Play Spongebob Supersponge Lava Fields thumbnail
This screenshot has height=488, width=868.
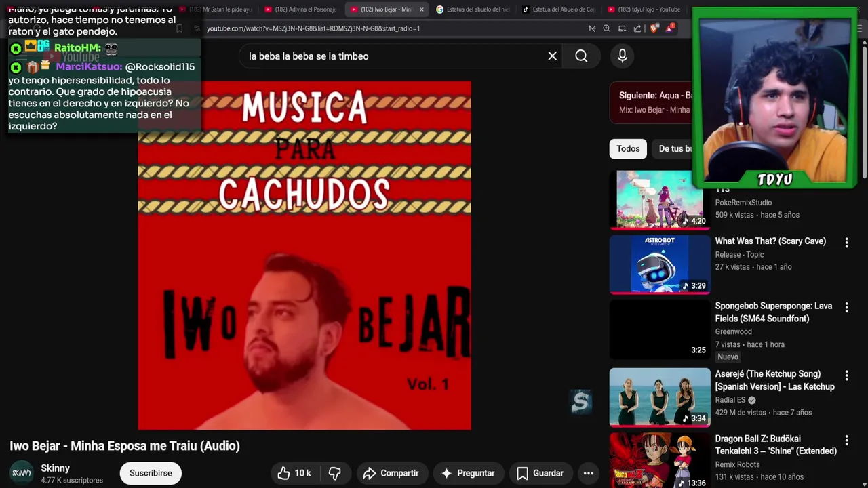660,329
